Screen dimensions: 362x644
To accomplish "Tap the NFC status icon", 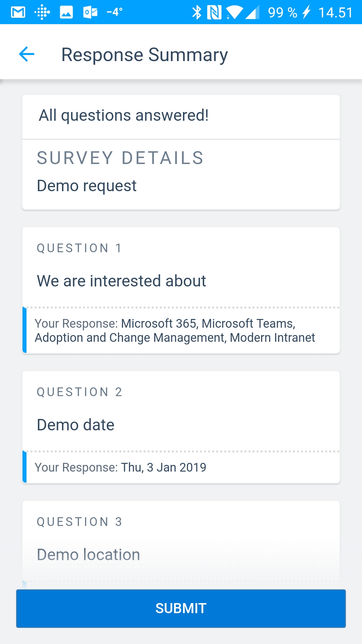I will coord(214,12).
